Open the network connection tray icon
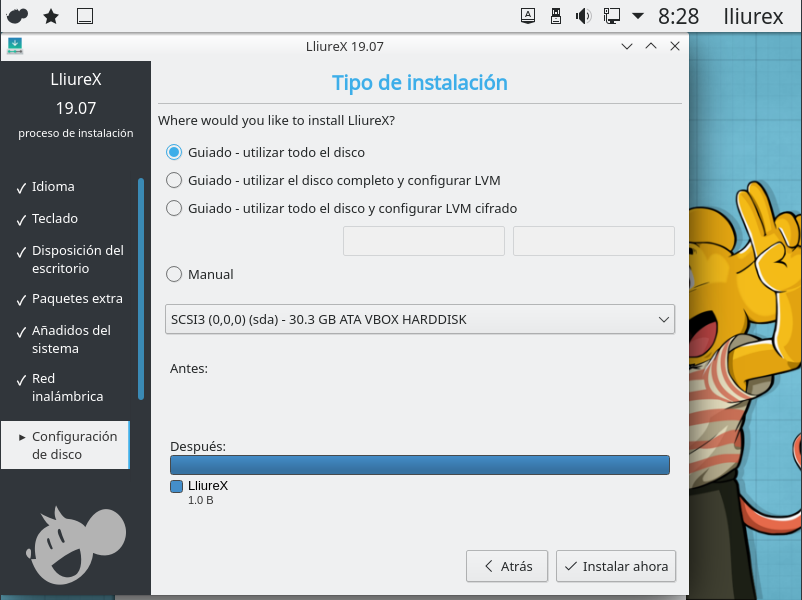The image size is (802, 600). 611,16
